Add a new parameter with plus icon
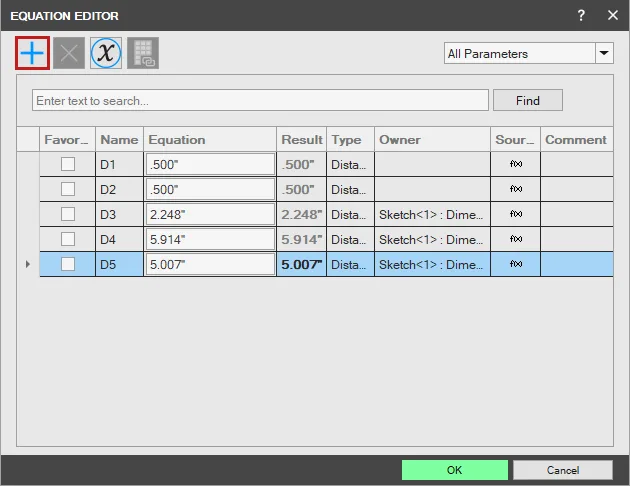Screen dimensions: 630x486 32,53
